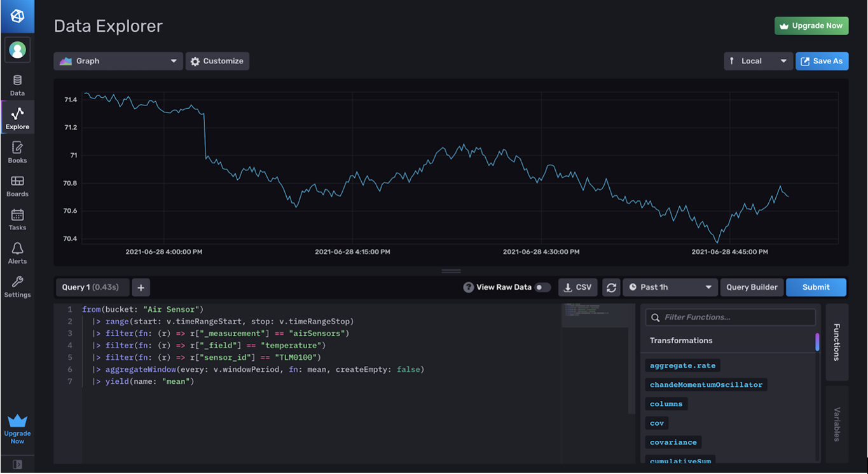
Task: Click the 71.4 y-axis label
Action: pos(71,100)
